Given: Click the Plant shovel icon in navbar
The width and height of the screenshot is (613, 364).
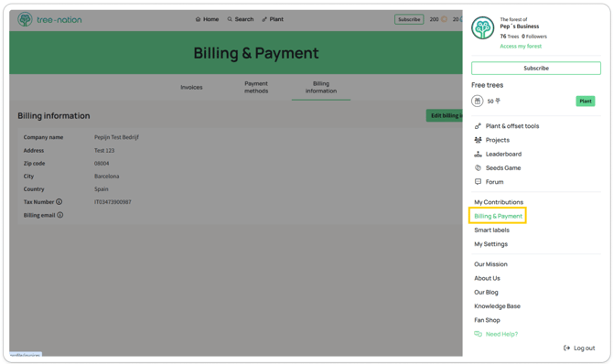Looking at the screenshot, I should (x=264, y=19).
